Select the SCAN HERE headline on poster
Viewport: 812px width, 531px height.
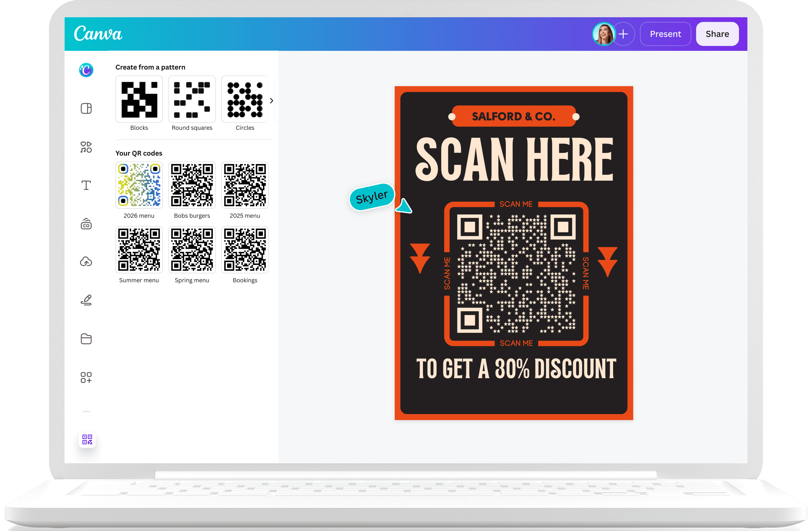pyautogui.click(x=514, y=159)
